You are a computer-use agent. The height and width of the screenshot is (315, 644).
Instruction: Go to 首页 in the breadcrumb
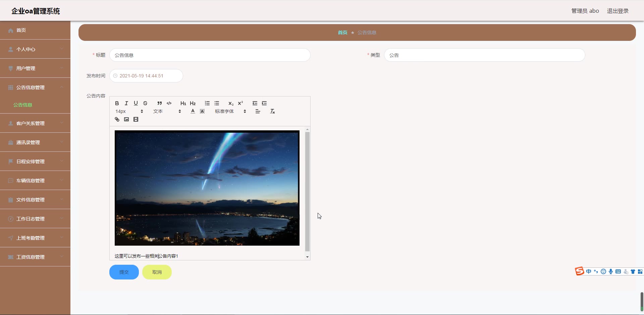click(342, 33)
